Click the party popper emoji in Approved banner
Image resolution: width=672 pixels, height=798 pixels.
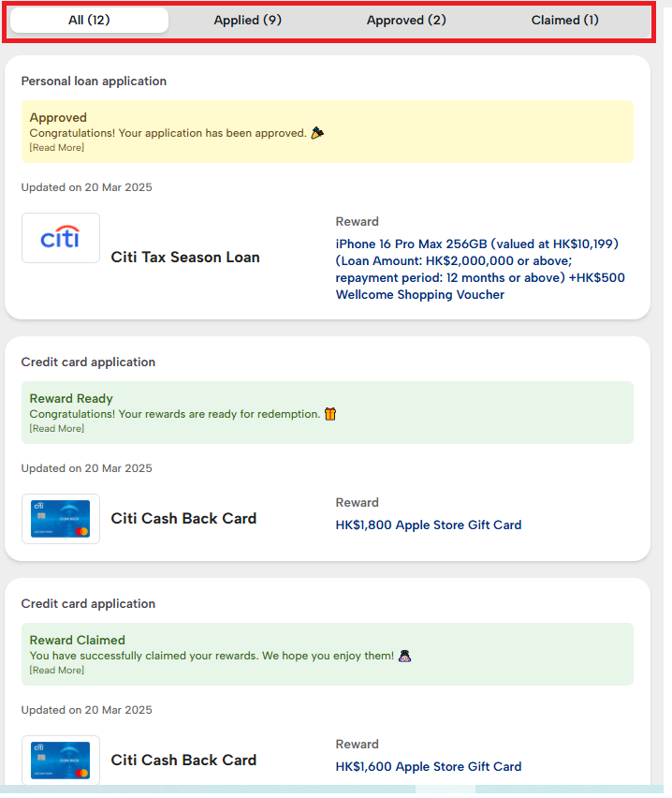click(317, 133)
